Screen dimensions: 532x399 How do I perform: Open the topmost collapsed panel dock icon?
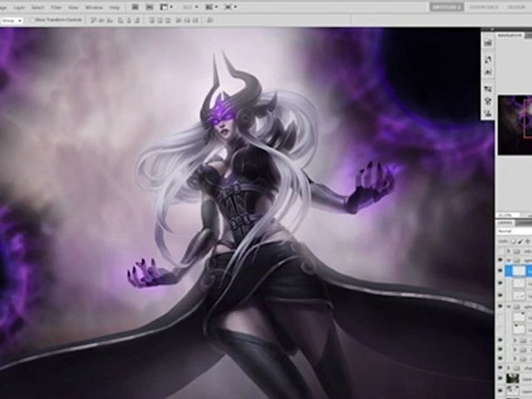488,43
